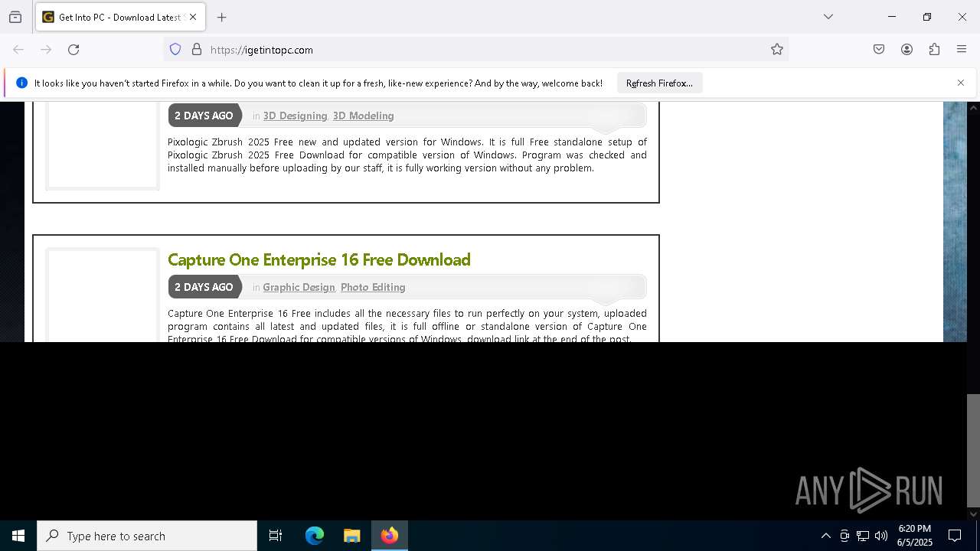
Task: Show hidden system tray icons
Action: (825, 536)
